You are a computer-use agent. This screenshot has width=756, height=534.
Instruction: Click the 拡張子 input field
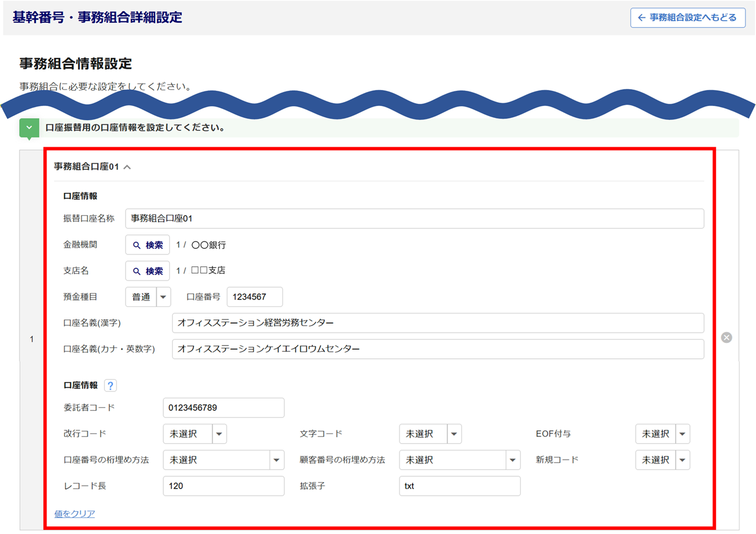click(x=460, y=486)
